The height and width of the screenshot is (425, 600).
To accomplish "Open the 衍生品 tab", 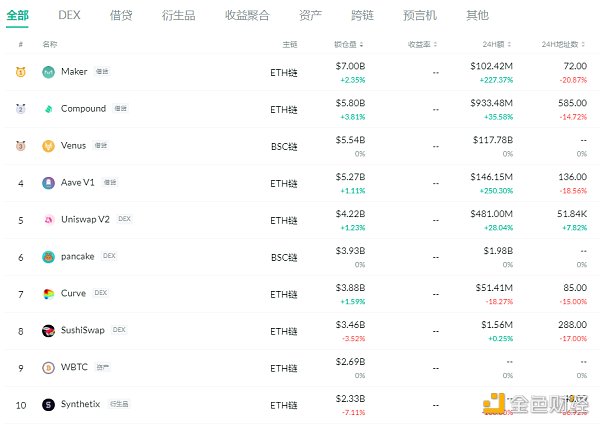I will [178, 15].
